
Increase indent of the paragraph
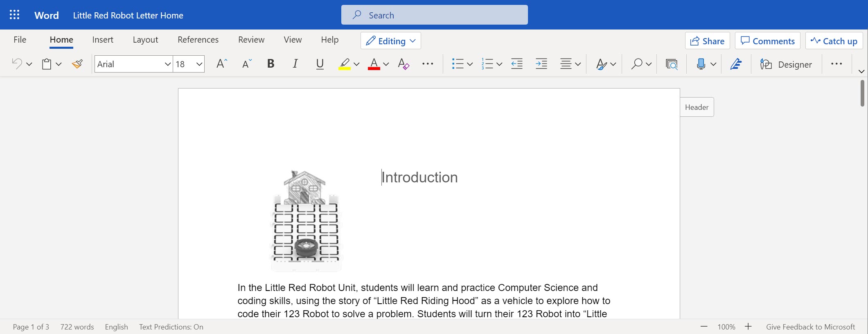click(x=541, y=64)
